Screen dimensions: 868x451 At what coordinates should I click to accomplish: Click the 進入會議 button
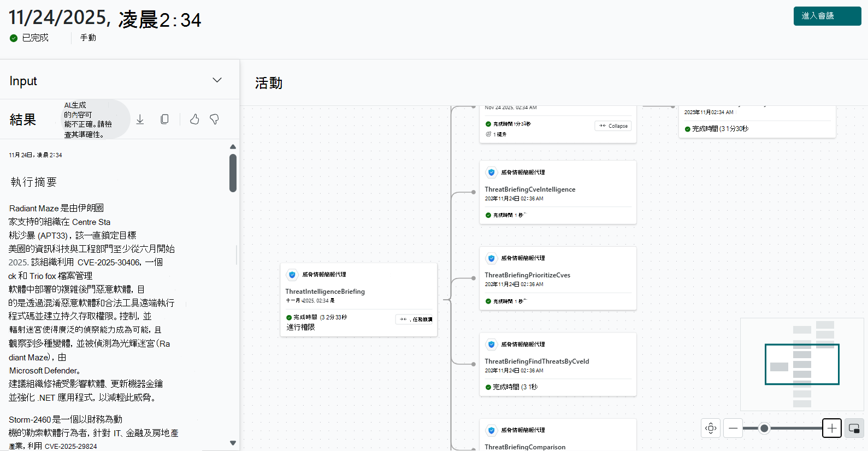(x=827, y=16)
